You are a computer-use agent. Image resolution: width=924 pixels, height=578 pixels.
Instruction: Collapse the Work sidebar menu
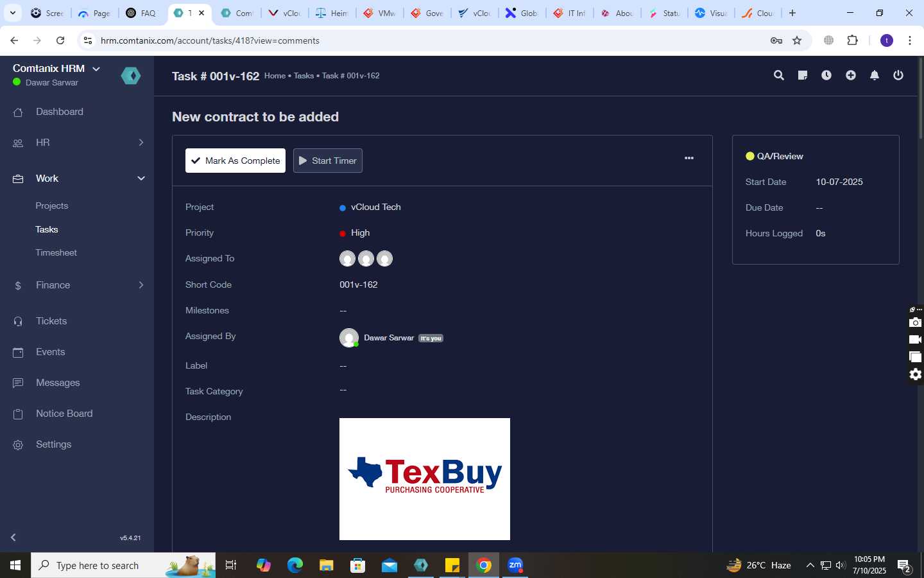tap(141, 179)
